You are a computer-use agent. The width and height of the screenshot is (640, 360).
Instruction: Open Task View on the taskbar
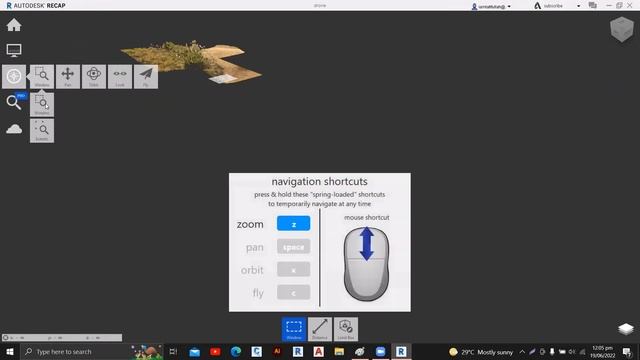tap(173, 351)
